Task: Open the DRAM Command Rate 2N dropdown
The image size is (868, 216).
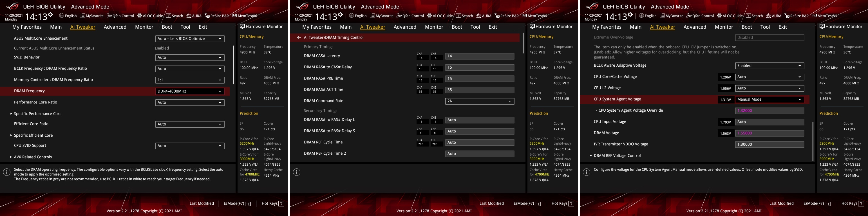Action: [x=480, y=101]
